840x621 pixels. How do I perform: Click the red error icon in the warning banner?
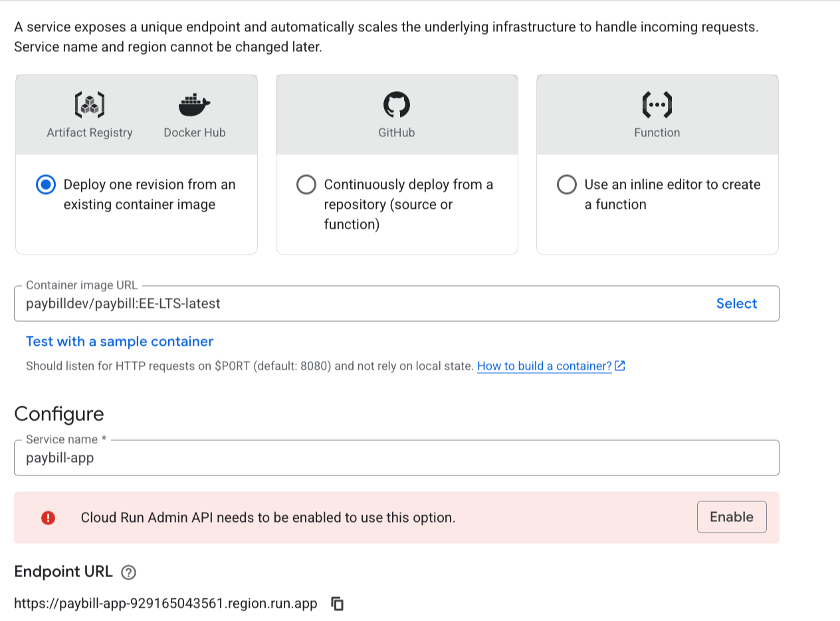point(48,517)
